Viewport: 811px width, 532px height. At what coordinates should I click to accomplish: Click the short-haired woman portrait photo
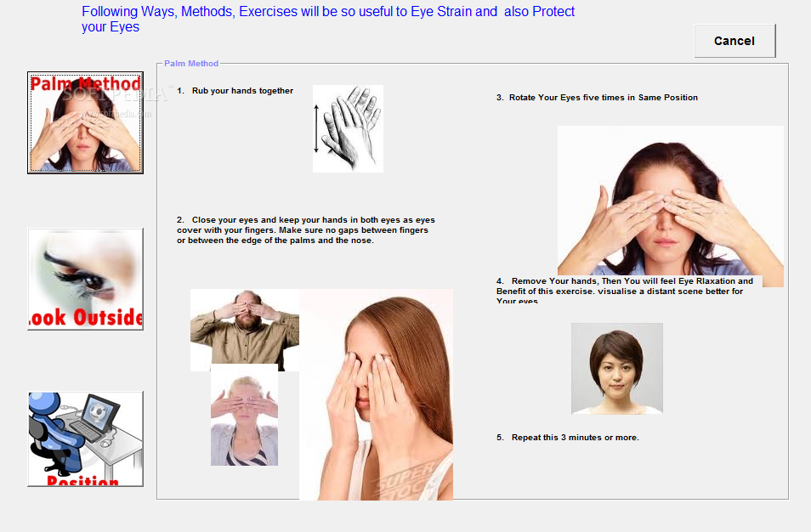click(x=616, y=369)
